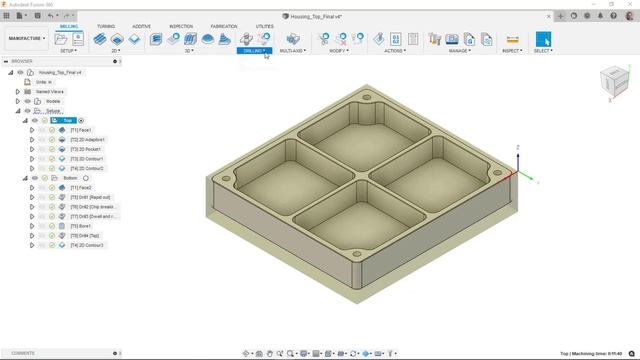Click the Machine Library icon
640x360 pixels.
(452, 39)
